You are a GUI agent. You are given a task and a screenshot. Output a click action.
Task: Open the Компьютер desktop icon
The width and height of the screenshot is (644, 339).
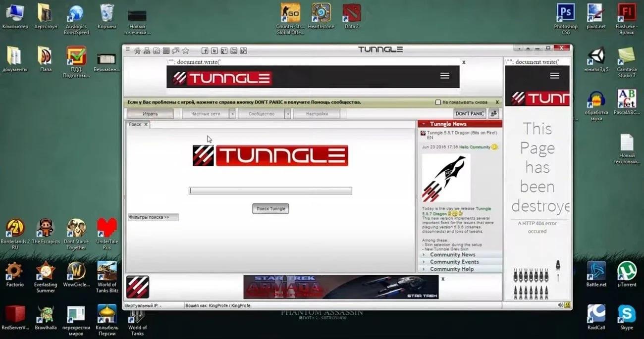(x=15, y=16)
